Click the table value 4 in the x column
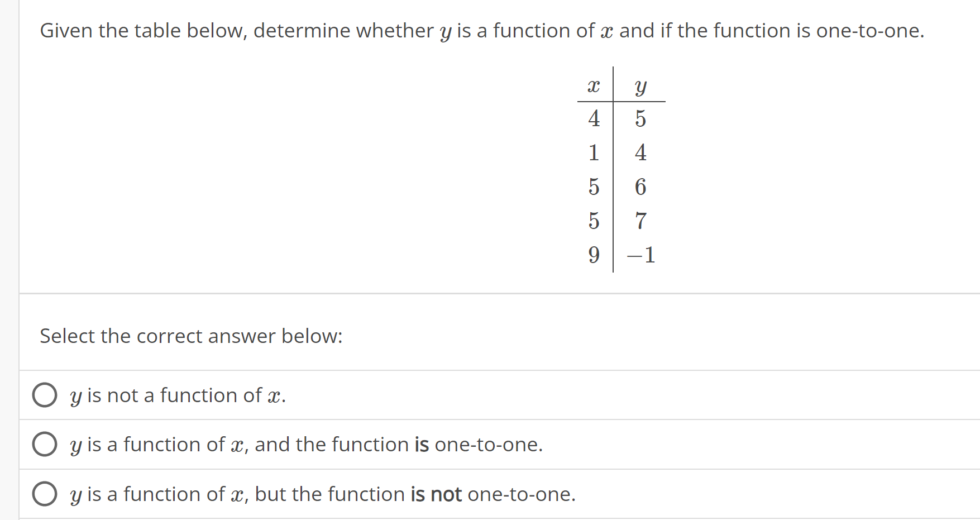Screen dimensions: 980x520 [x=593, y=120]
